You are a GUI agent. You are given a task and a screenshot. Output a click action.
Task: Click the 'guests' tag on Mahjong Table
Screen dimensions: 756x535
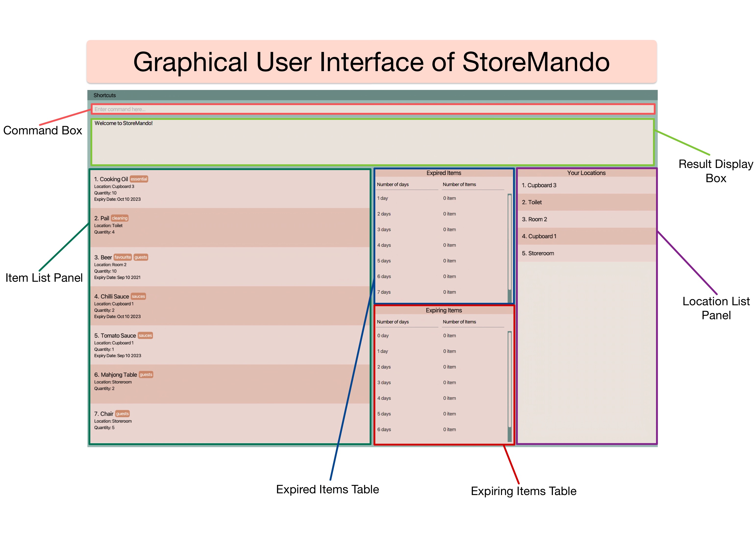pos(146,374)
